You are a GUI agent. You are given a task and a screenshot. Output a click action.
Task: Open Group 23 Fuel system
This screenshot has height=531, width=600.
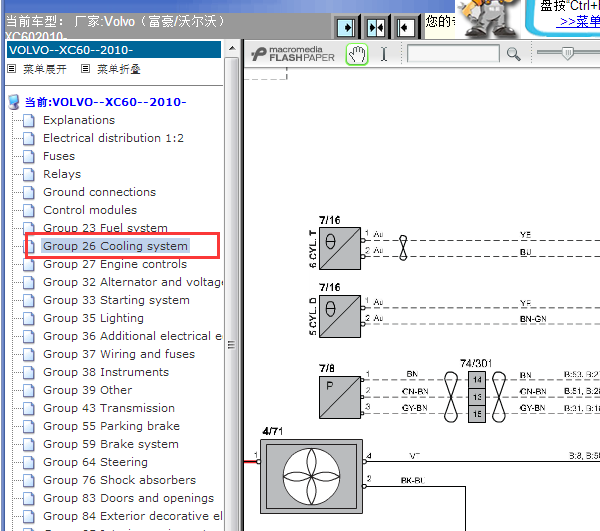[x=105, y=228]
